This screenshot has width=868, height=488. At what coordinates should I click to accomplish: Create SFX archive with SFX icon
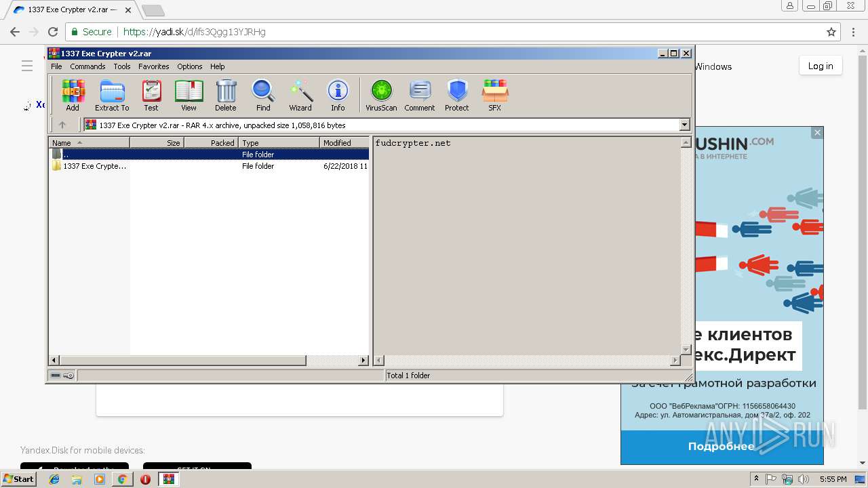pos(495,95)
